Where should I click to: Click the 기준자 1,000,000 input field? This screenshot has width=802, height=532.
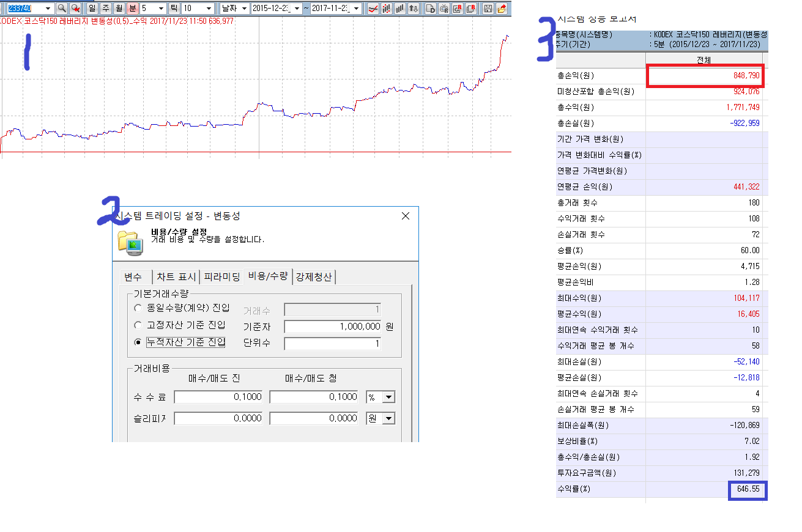332,327
